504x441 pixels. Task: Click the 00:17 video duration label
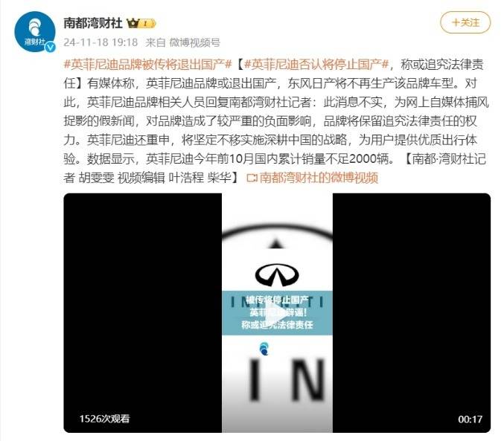coord(470,419)
